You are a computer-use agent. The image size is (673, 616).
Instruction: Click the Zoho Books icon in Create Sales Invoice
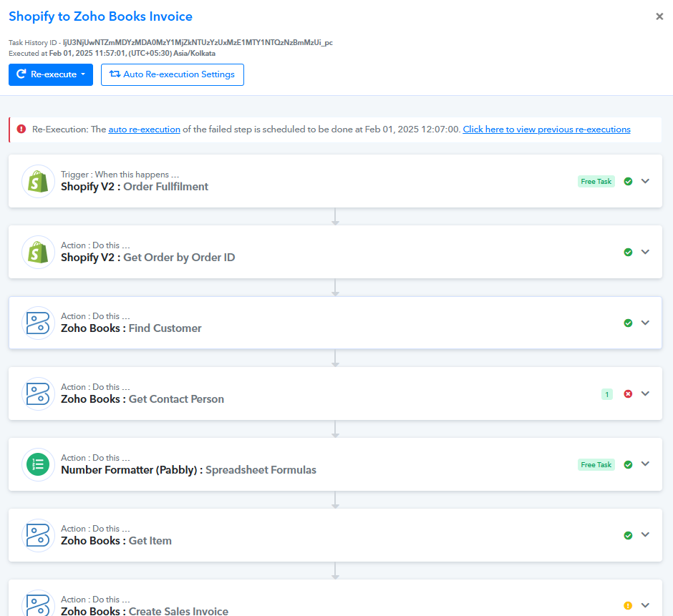pos(38,603)
